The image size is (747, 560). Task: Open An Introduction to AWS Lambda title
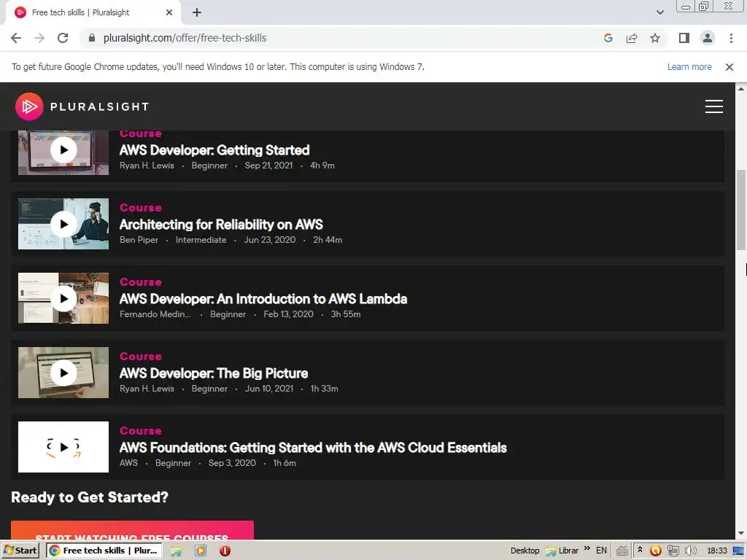tap(263, 299)
